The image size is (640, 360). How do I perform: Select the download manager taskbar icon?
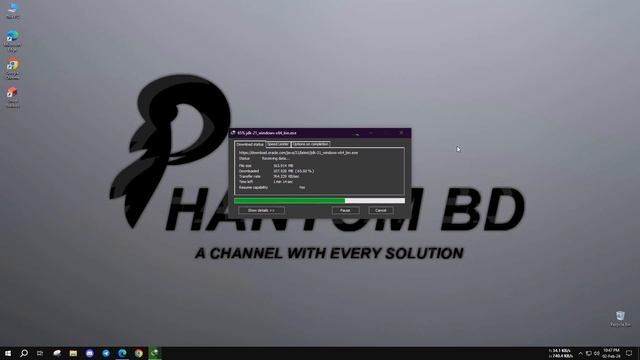click(155, 353)
